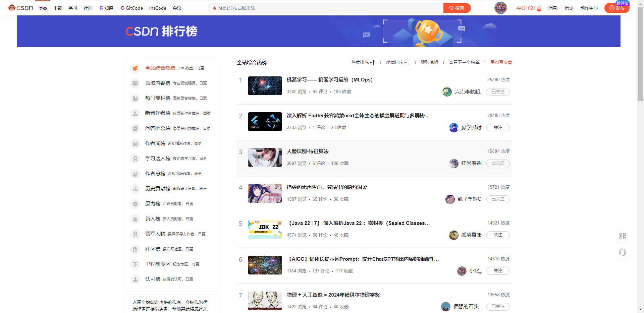644x313 pixels.
Task: Click the 学习达人榜 sidebar icon
Action: (135, 159)
